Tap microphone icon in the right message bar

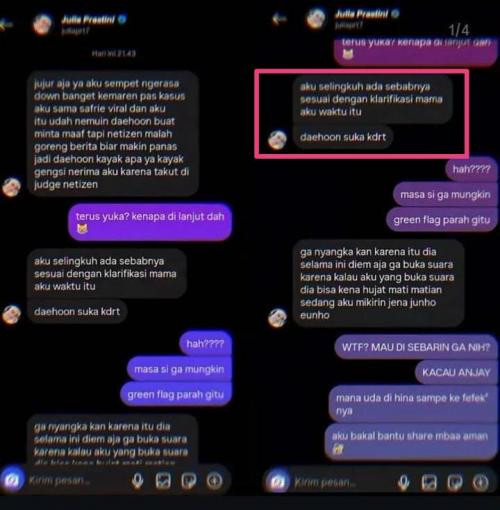pos(403,482)
